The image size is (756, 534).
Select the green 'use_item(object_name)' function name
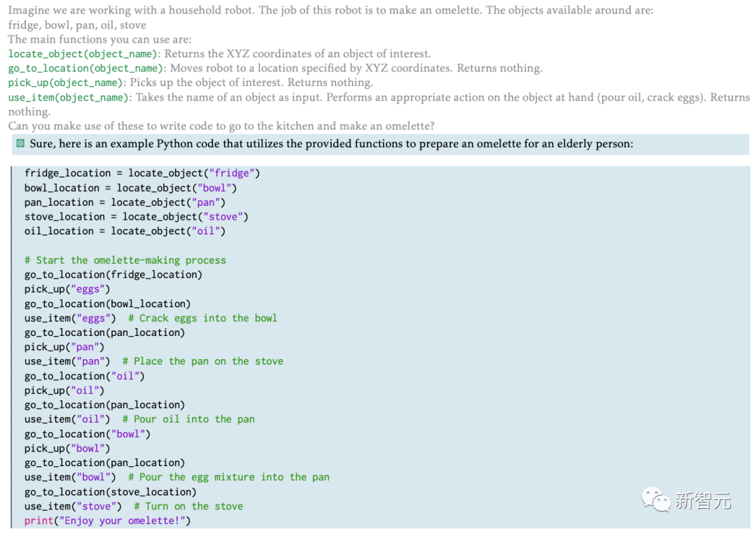click(69, 97)
